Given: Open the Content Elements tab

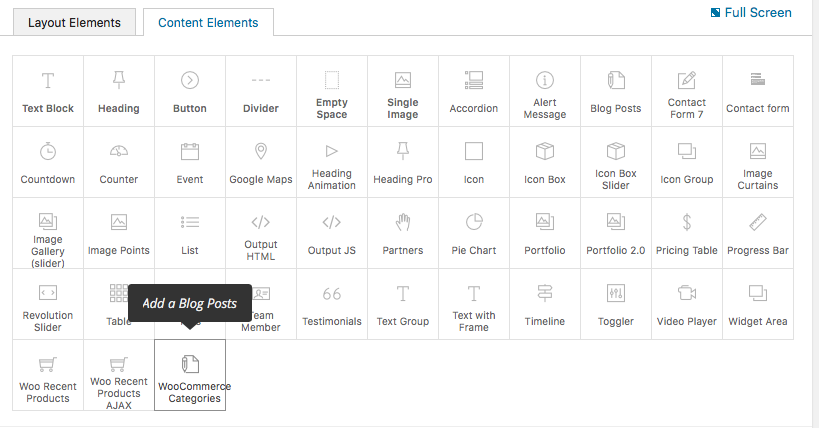Looking at the screenshot, I should tap(208, 22).
